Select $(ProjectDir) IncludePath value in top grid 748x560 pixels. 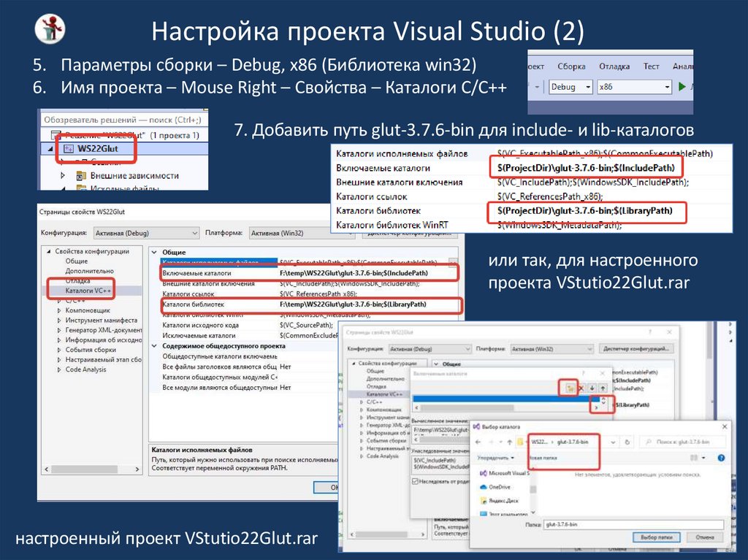pos(586,168)
